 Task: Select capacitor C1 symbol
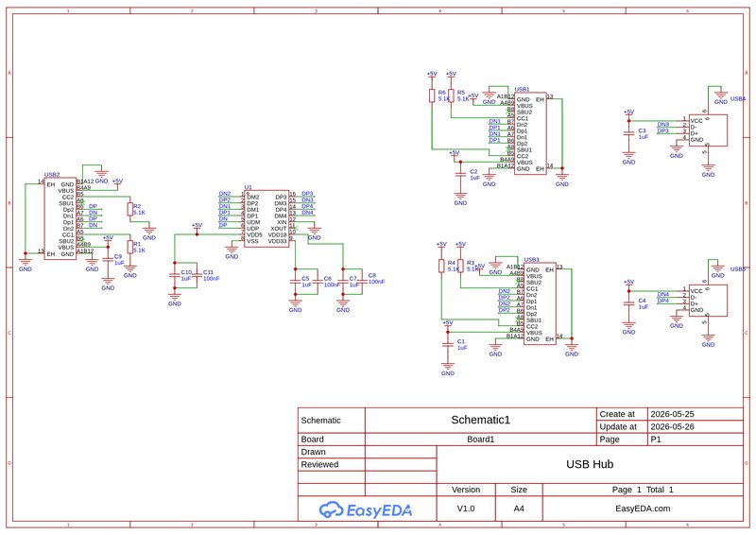click(448, 344)
